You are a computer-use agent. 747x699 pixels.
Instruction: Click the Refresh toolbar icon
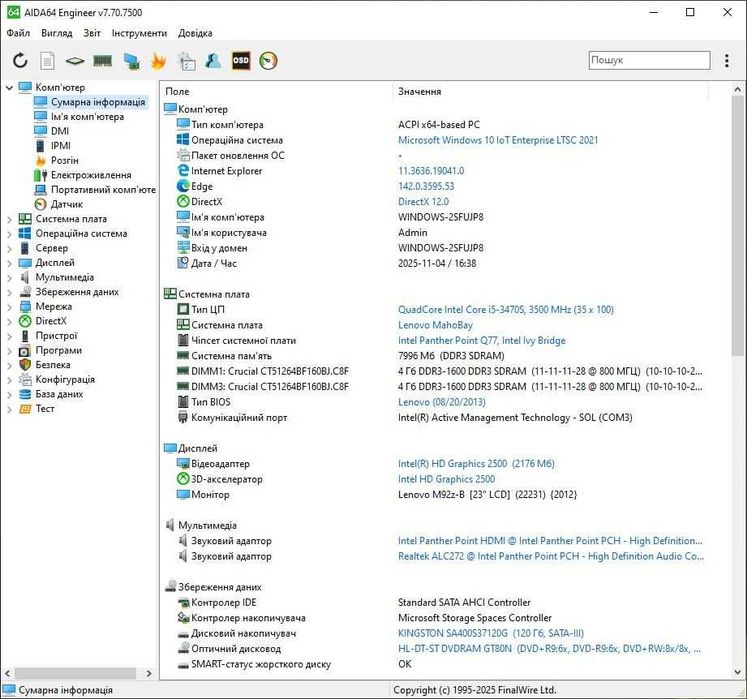click(x=20, y=61)
